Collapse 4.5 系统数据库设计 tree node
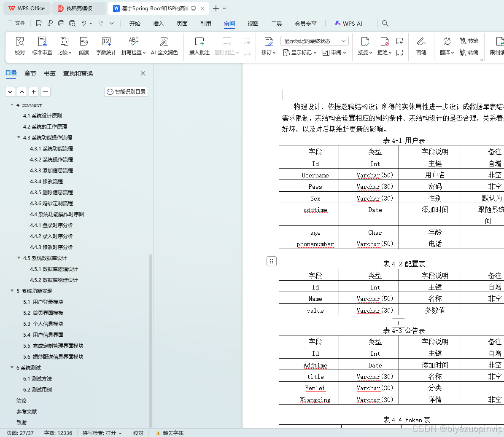 (19, 258)
